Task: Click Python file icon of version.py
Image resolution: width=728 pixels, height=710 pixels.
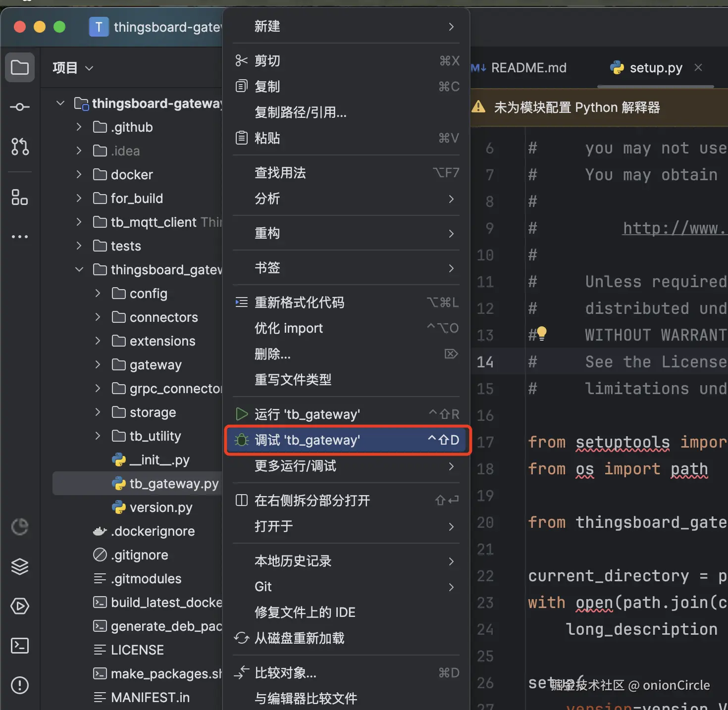Action: point(119,507)
